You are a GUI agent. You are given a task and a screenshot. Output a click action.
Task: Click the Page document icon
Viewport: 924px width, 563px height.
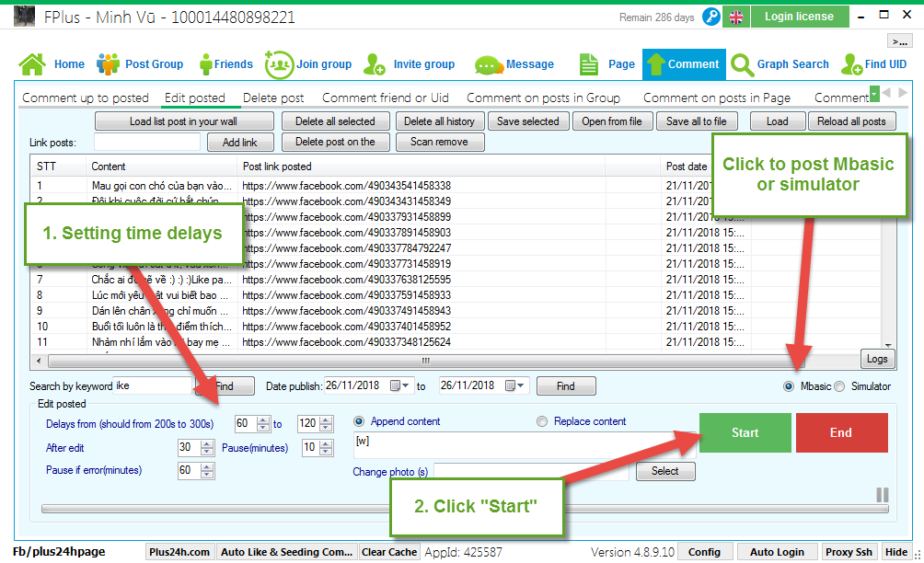pyautogui.click(x=588, y=64)
